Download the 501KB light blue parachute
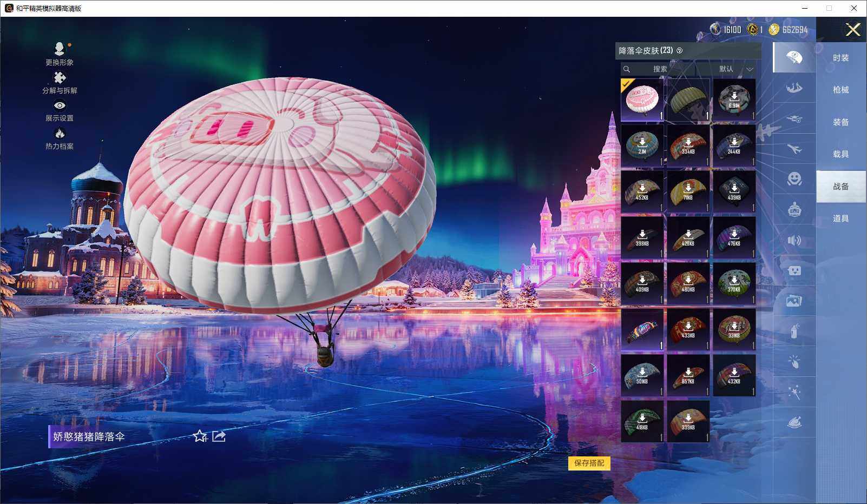 click(x=642, y=376)
